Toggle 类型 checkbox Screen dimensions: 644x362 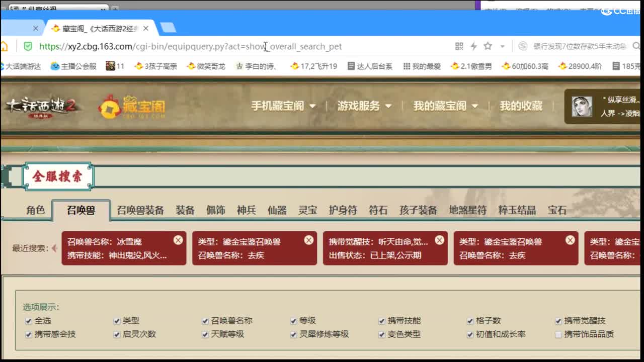pos(117,321)
